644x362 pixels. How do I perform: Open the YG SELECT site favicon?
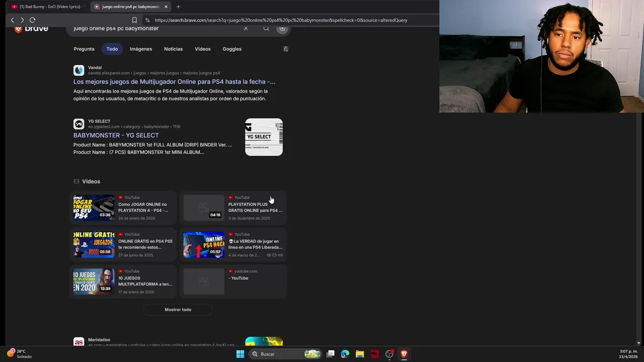(78, 124)
